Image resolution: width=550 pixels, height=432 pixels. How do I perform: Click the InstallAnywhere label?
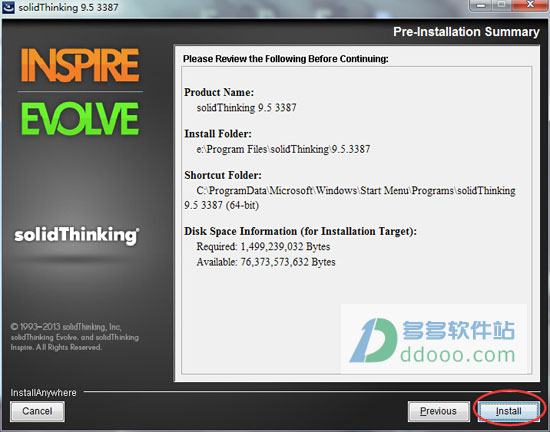43,392
